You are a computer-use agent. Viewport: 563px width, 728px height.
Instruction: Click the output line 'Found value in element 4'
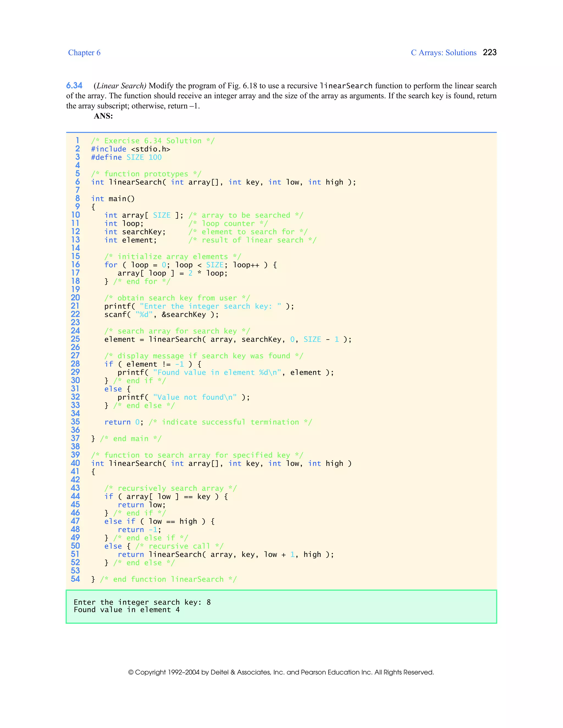[x=127, y=610]
